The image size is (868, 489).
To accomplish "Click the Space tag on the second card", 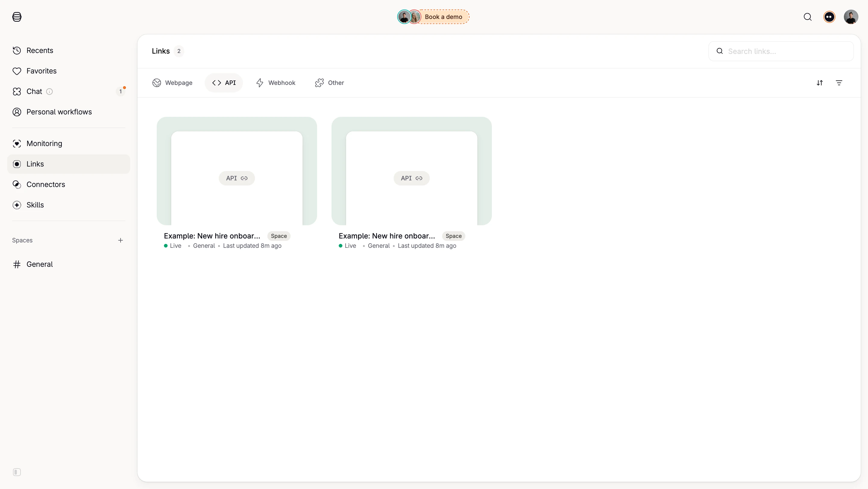I will click(x=454, y=236).
